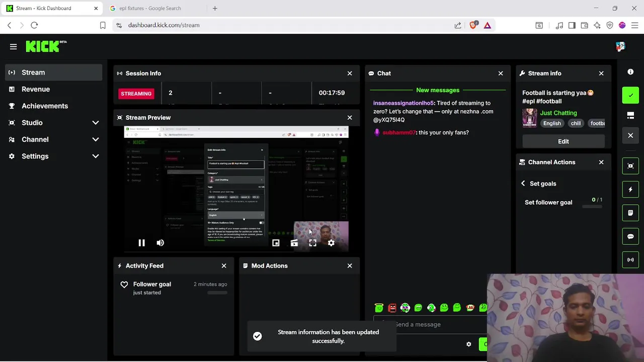
Task: Click the green checkmark sidebar button
Action: pos(630,95)
